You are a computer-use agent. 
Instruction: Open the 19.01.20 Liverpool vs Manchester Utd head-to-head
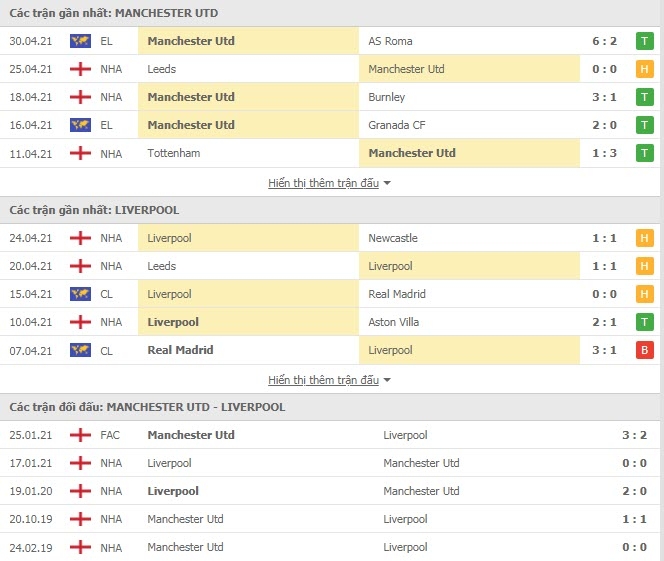(x=330, y=491)
